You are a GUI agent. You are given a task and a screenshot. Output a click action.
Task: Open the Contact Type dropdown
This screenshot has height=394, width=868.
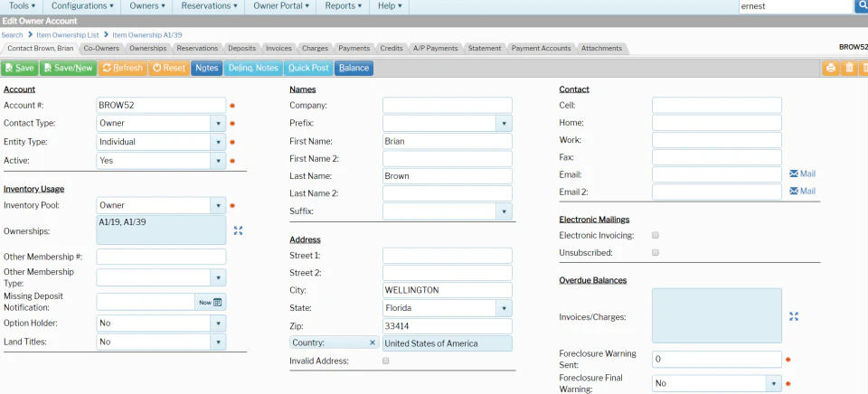pos(218,124)
